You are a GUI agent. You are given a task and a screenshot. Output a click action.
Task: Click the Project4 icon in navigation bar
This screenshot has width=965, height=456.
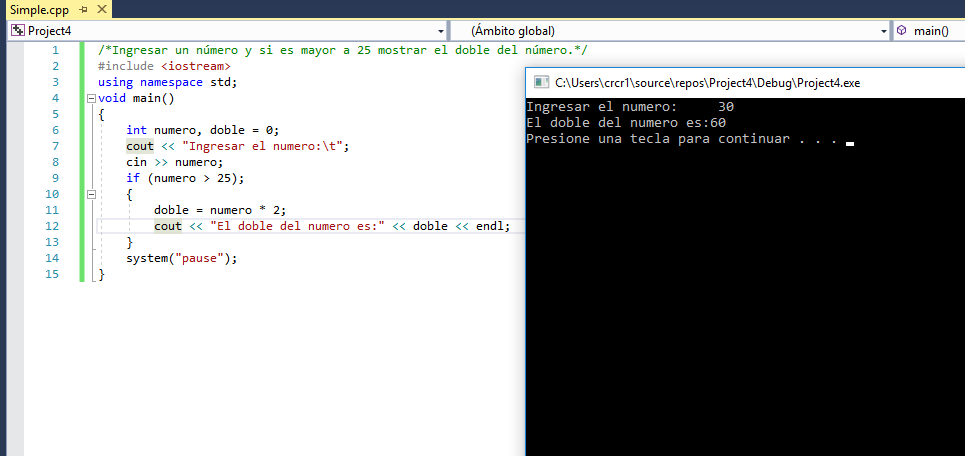coord(17,31)
